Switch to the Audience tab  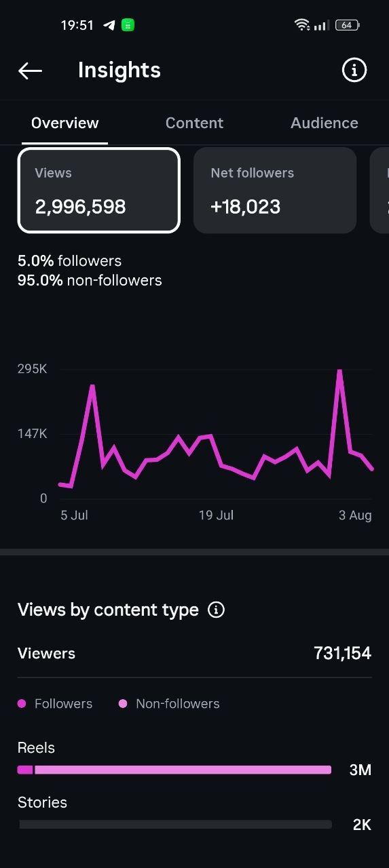click(325, 123)
